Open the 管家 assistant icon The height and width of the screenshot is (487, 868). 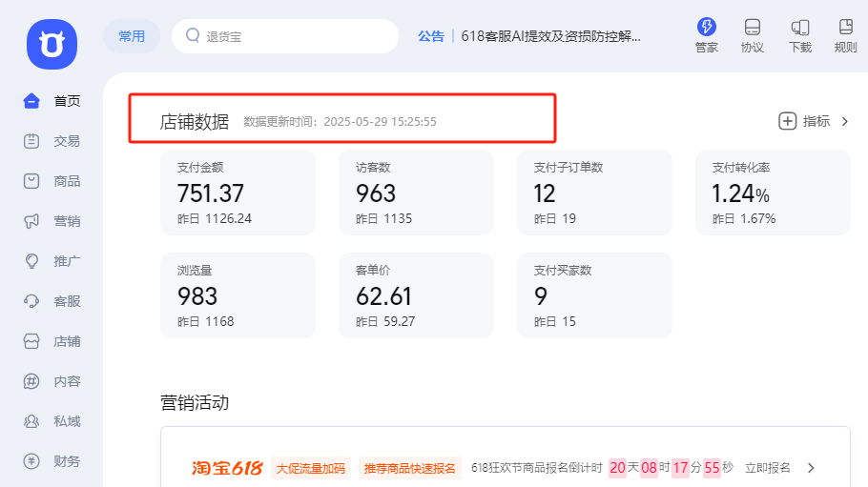click(x=706, y=35)
